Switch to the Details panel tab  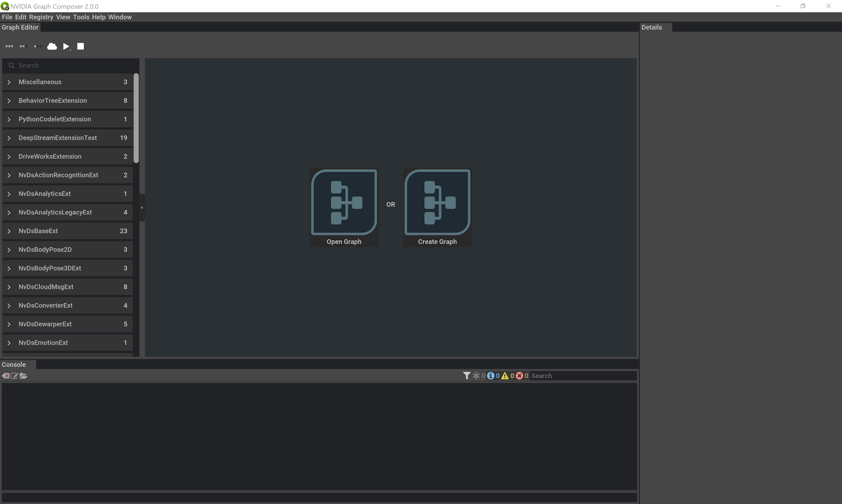(x=651, y=27)
